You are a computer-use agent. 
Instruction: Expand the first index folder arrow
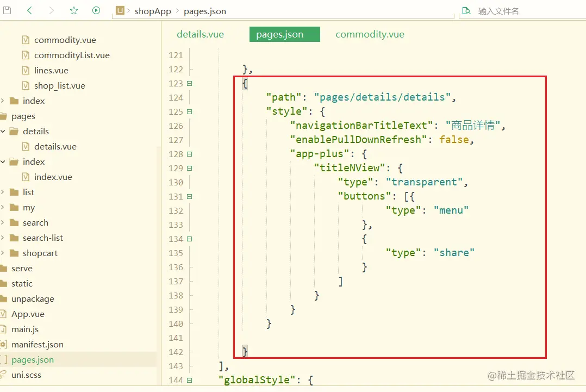(x=3, y=101)
